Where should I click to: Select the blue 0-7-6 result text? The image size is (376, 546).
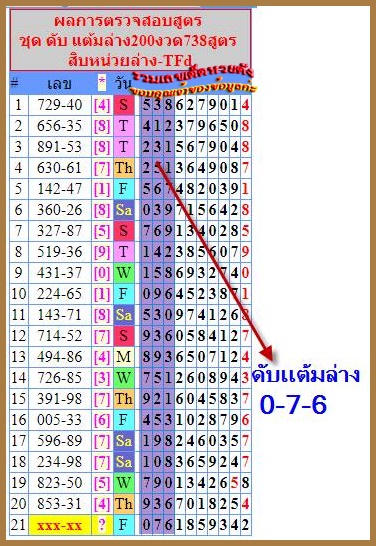tap(293, 405)
